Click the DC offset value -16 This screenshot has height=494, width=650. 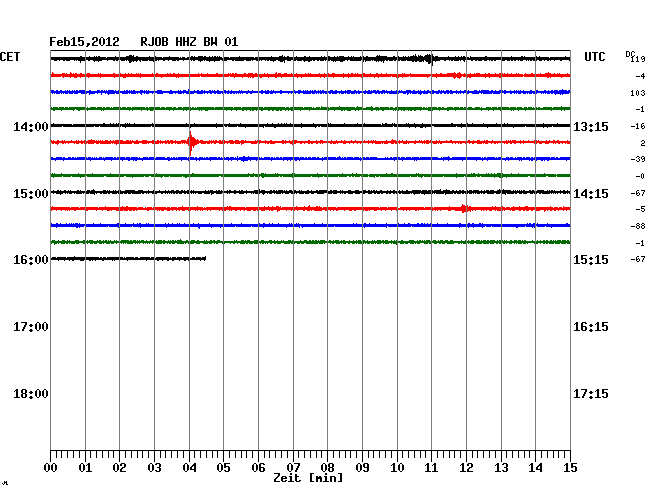tap(638, 126)
